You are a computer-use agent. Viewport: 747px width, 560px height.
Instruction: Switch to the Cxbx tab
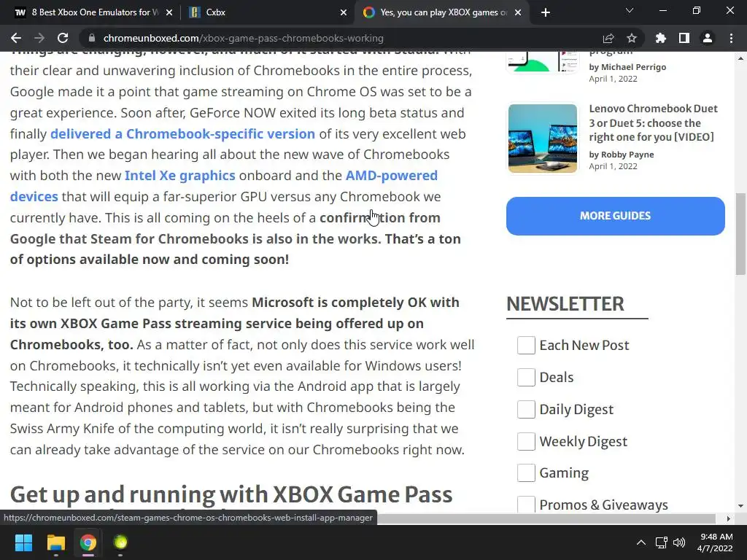coord(268,12)
